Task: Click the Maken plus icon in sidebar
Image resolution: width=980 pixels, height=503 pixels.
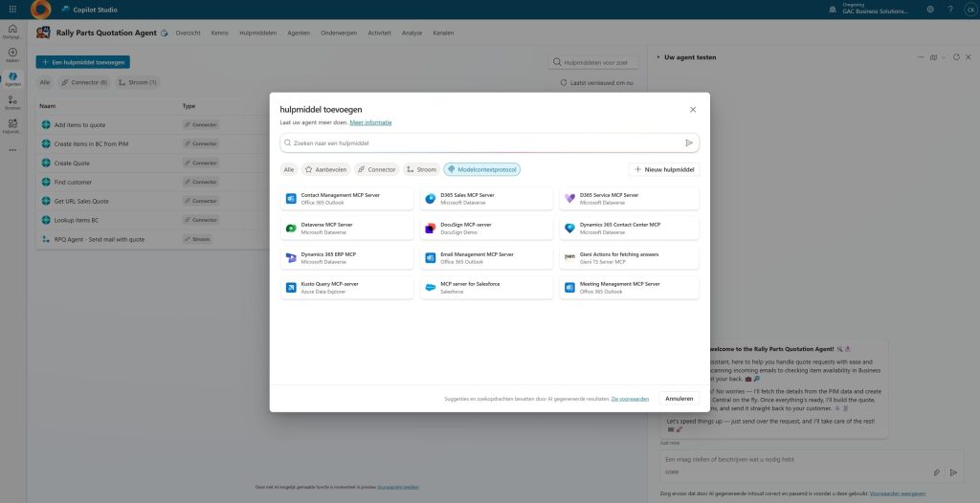Action: tap(12, 55)
